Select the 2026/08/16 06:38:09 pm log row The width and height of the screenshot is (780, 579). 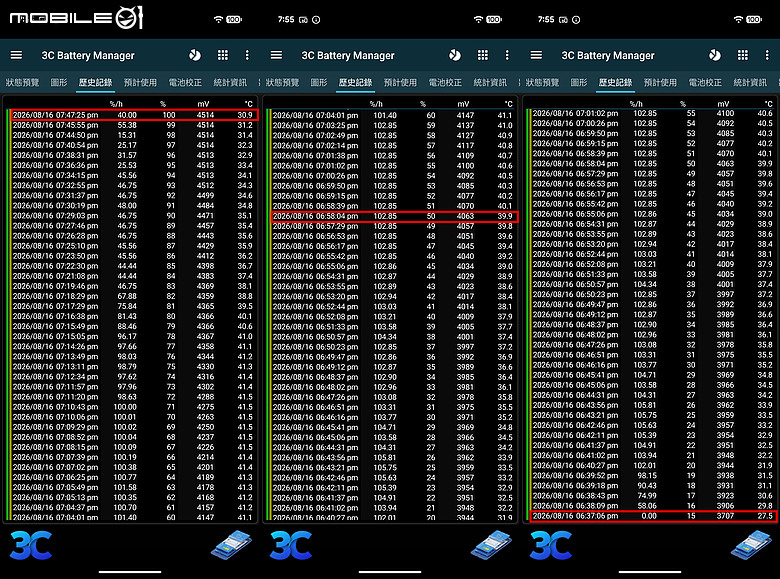point(653,506)
